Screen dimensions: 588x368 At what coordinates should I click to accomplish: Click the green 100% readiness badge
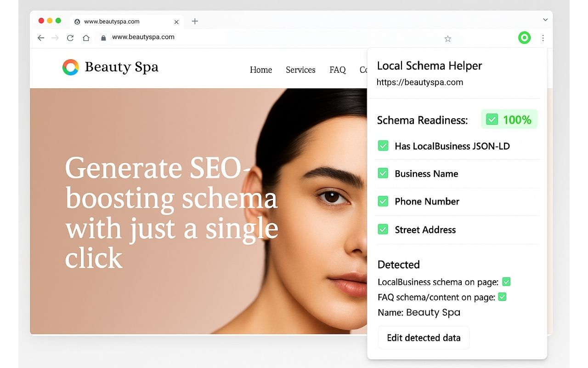pyautogui.click(x=509, y=120)
